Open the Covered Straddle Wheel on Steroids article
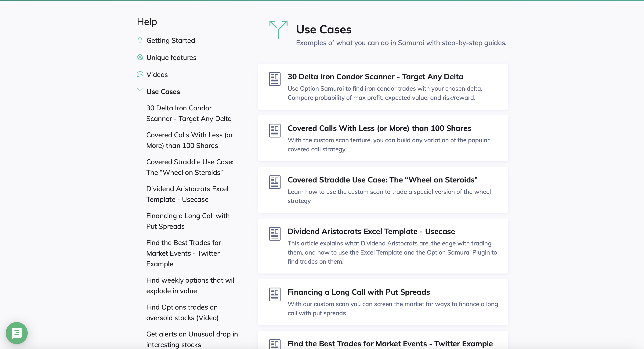 382,180
